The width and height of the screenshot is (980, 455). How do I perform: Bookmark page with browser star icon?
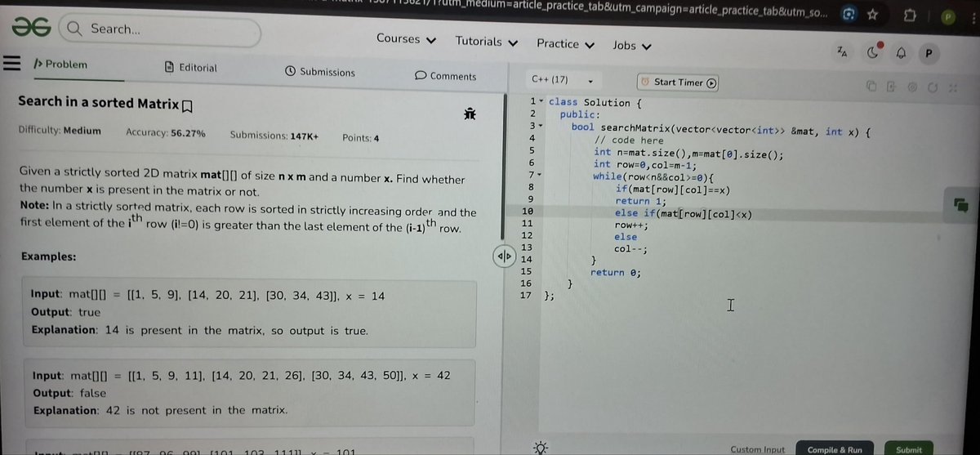pyautogui.click(x=872, y=14)
